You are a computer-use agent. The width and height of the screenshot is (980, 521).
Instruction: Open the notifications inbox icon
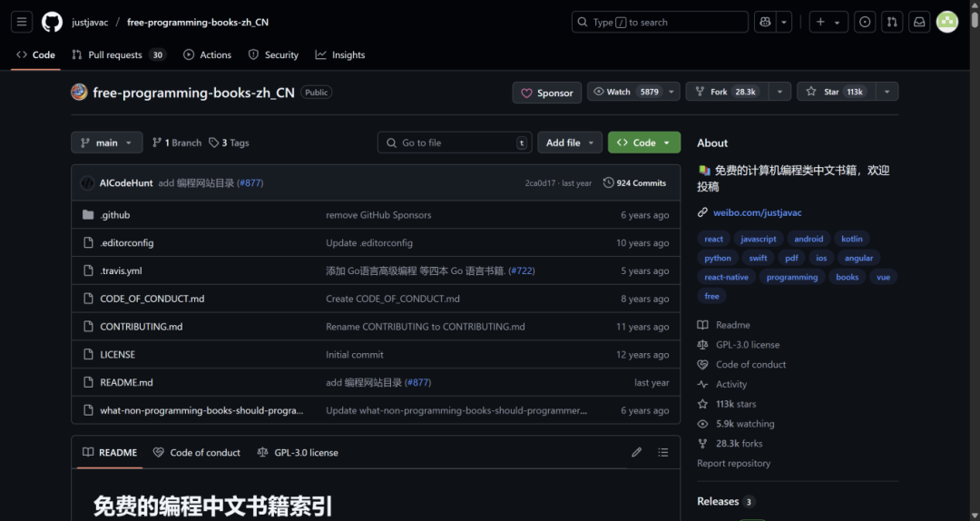919,22
